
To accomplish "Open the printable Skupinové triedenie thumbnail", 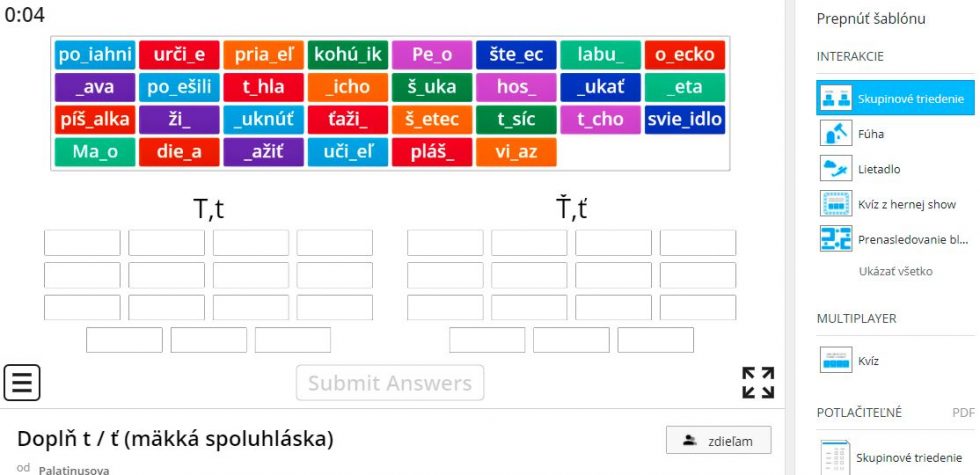I will pyautogui.click(x=836, y=458).
